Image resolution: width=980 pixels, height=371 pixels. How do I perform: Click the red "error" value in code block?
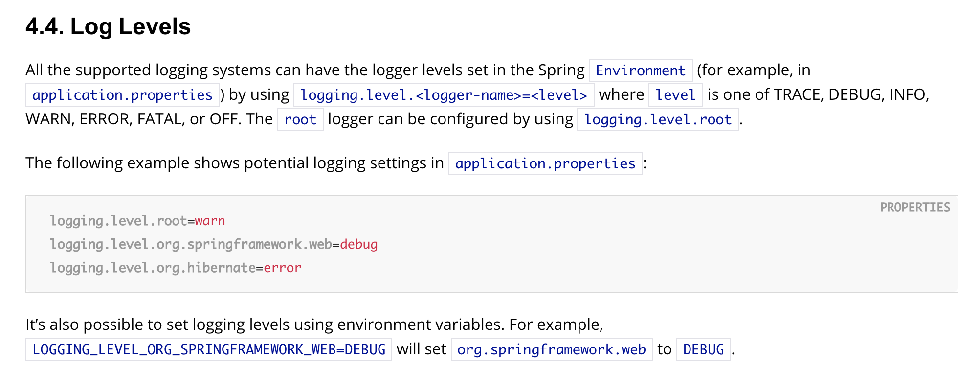pyautogui.click(x=282, y=268)
